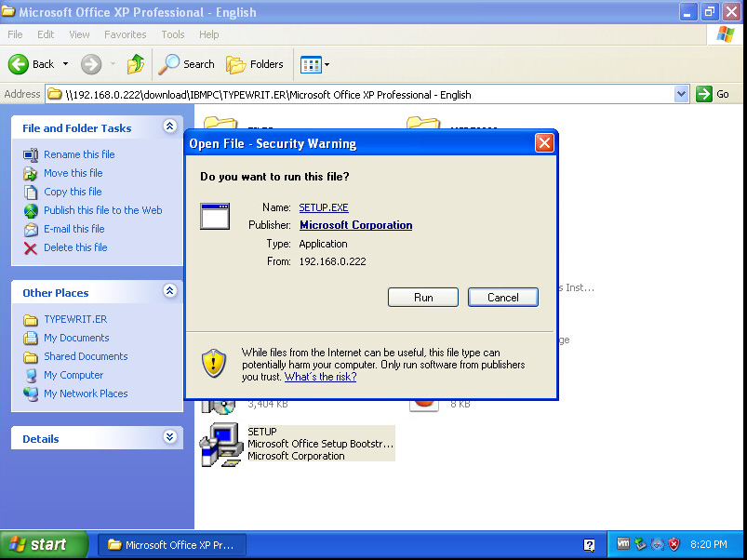The height and width of the screenshot is (560, 747).
Task: Click the Start button
Action: [x=44, y=544]
